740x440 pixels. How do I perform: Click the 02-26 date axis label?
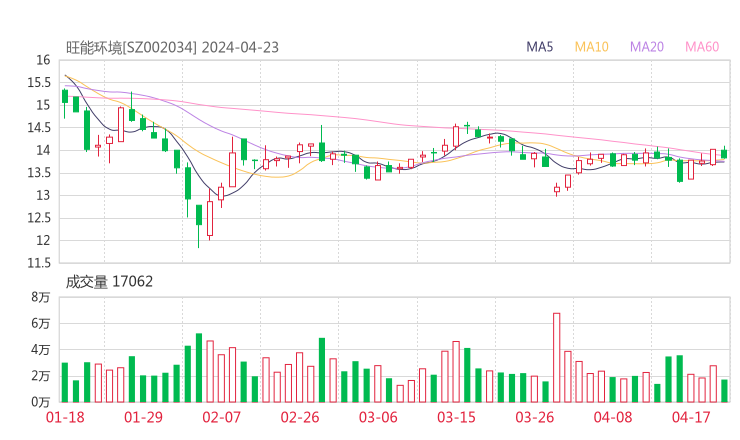coord(300,417)
